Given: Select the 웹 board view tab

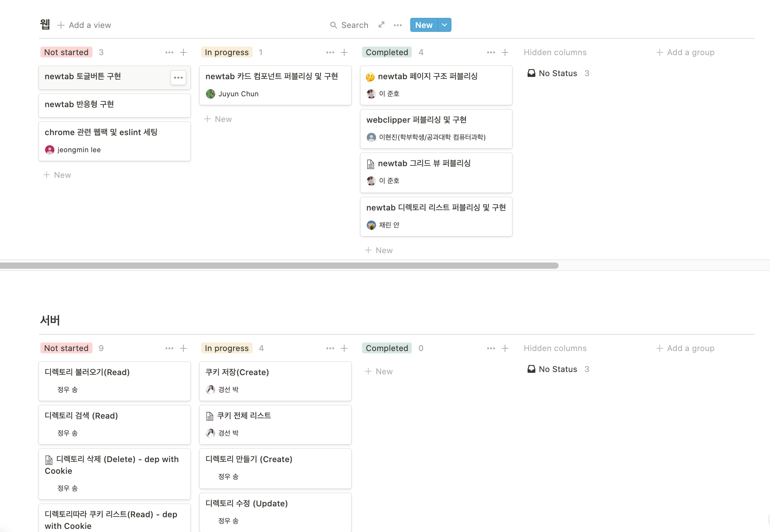Looking at the screenshot, I should [45, 25].
